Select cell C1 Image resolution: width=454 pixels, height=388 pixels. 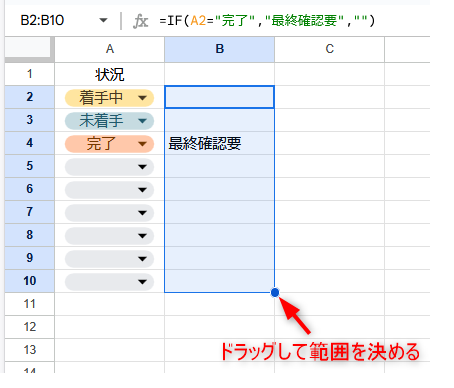coord(329,74)
